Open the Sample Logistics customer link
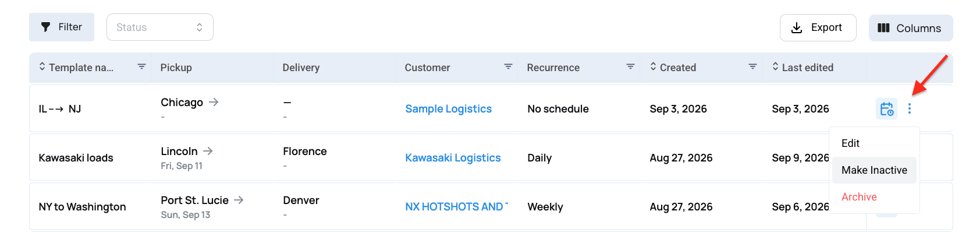Viewport: 980px width, 232px height. coord(448,109)
